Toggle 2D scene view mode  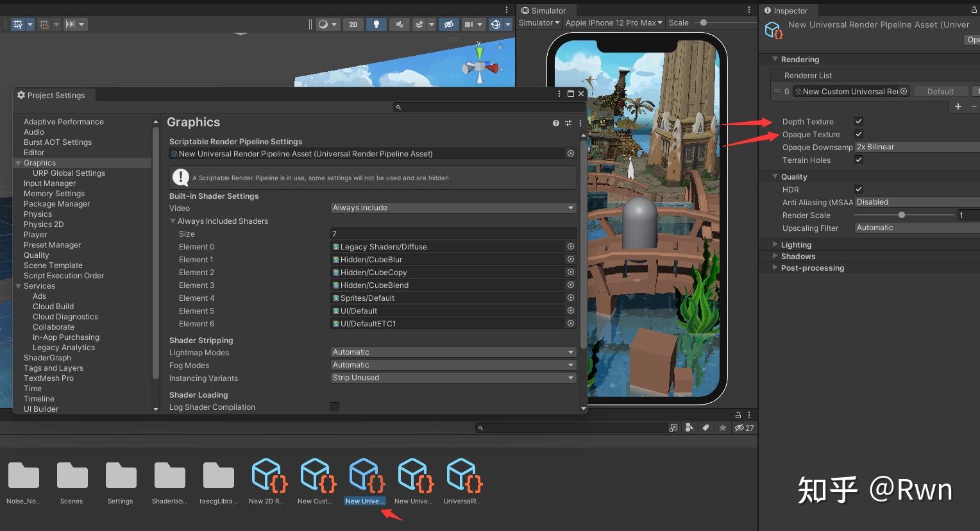coord(353,24)
